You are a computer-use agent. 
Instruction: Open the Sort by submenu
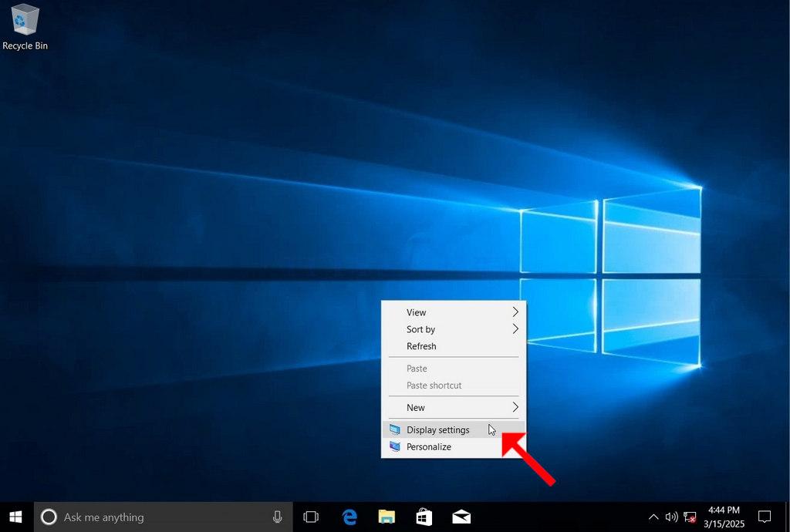click(x=454, y=329)
